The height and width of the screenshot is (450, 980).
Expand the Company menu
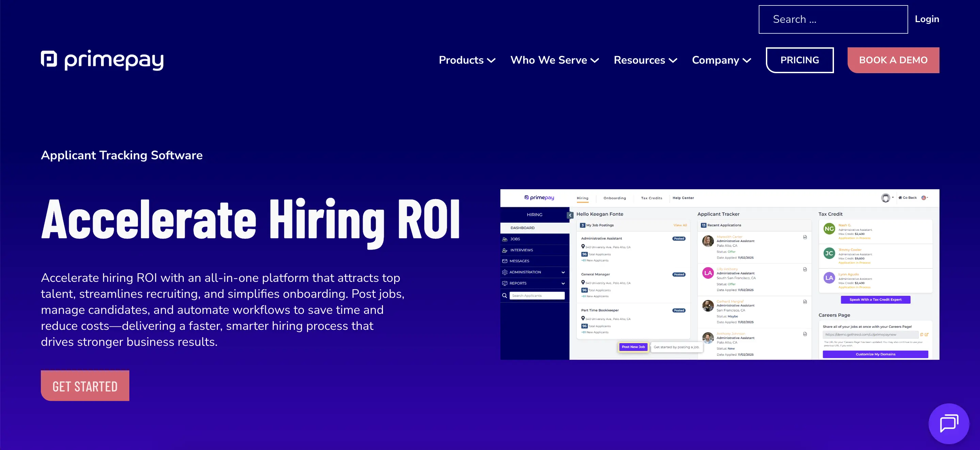(721, 60)
